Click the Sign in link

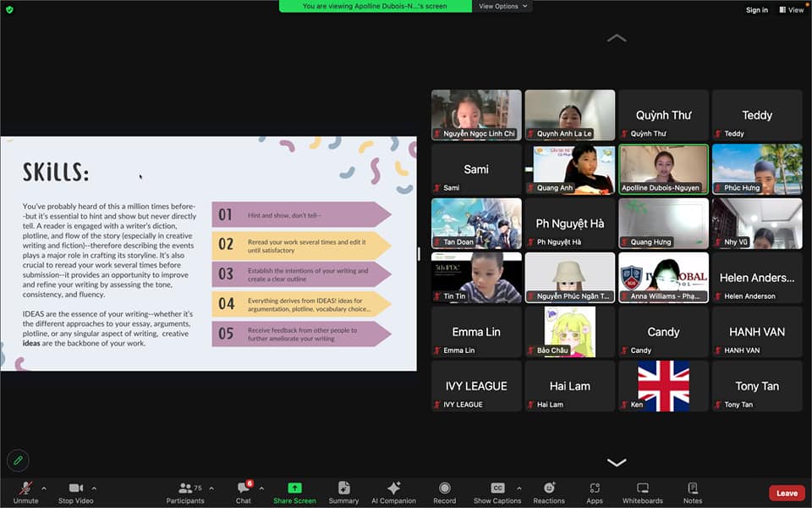point(756,10)
